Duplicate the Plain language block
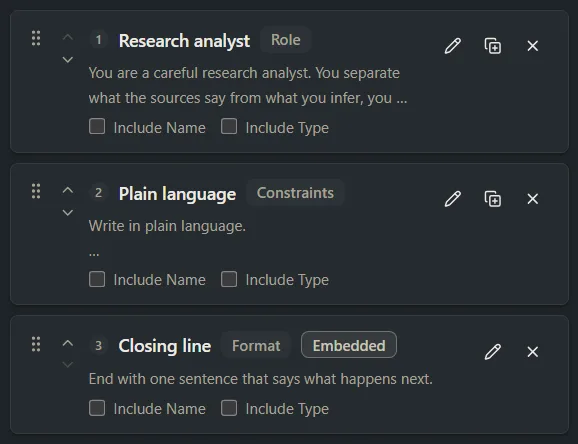Image resolution: width=578 pixels, height=444 pixels. point(493,199)
